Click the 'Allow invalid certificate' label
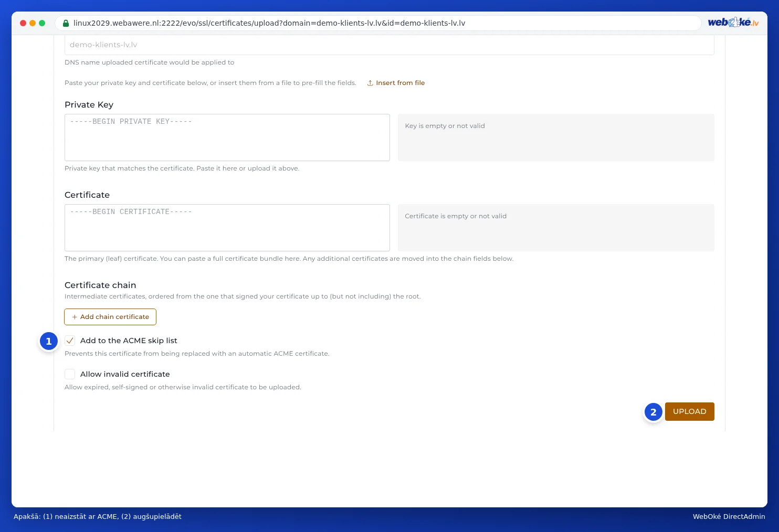 point(125,374)
